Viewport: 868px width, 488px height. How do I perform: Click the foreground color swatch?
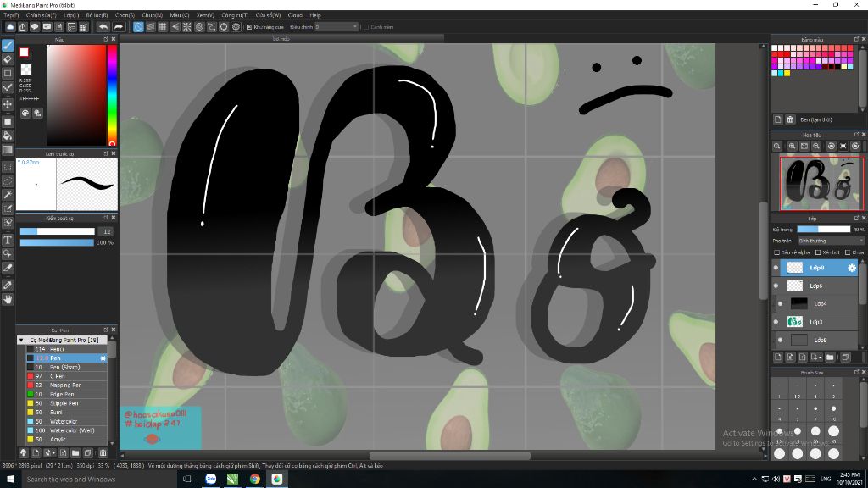[24, 52]
